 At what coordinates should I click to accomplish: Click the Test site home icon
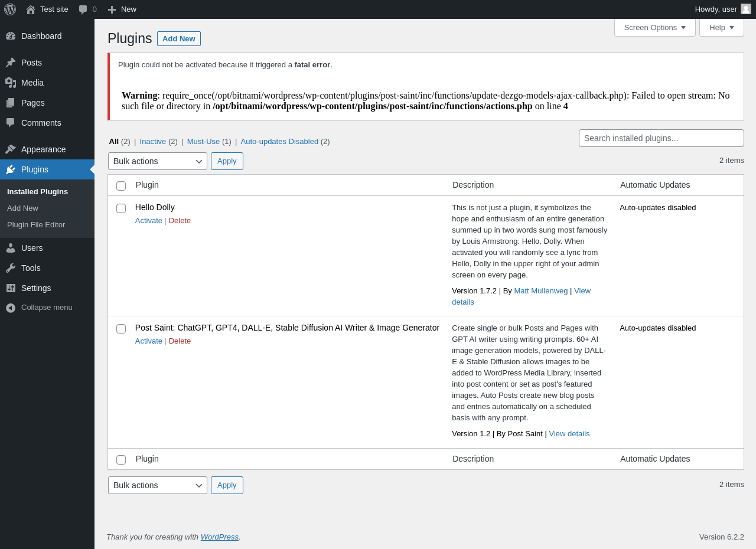(31, 9)
